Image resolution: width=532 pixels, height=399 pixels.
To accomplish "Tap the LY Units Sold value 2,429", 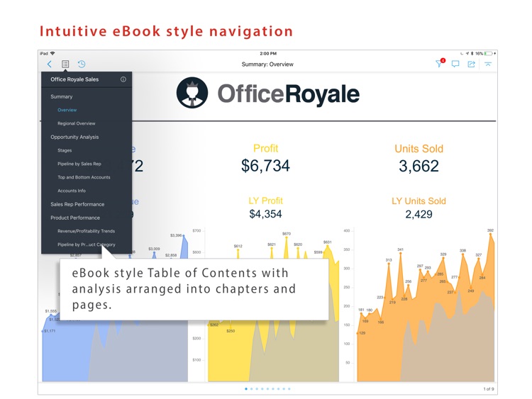I will point(419,214).
